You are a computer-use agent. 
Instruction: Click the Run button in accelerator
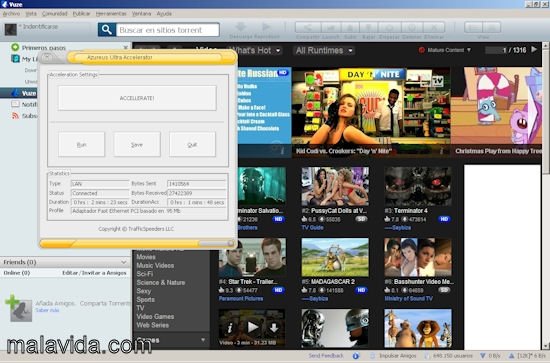click(81, 144)
